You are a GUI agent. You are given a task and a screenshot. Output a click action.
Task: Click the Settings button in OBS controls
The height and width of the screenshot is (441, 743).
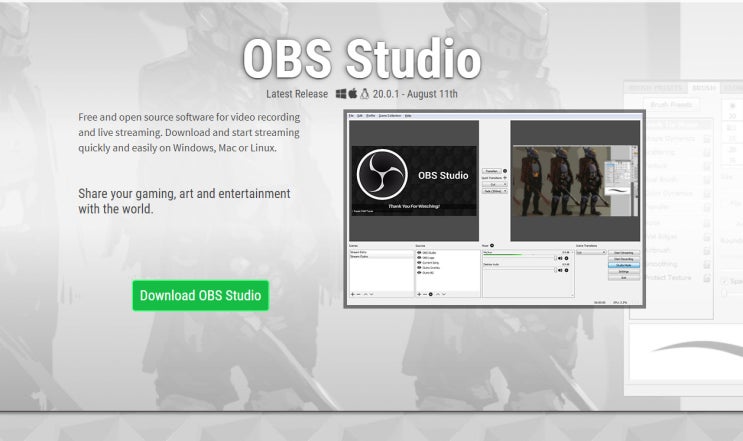point(624,271)
